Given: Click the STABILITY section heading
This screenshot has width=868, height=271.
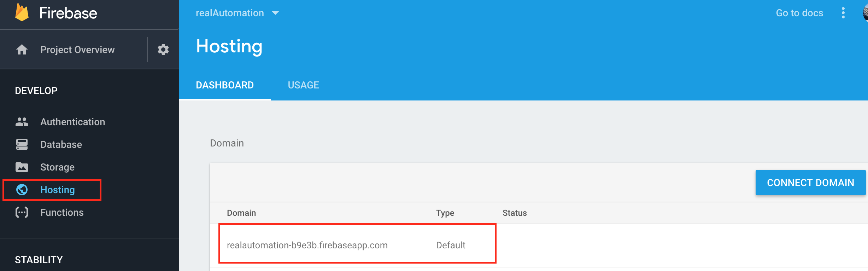Looking at the screenshot, I should 39,260.
